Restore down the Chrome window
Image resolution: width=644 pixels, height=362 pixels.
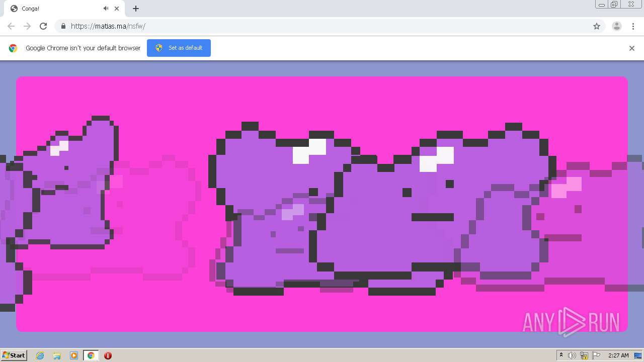tap(614, 5)
